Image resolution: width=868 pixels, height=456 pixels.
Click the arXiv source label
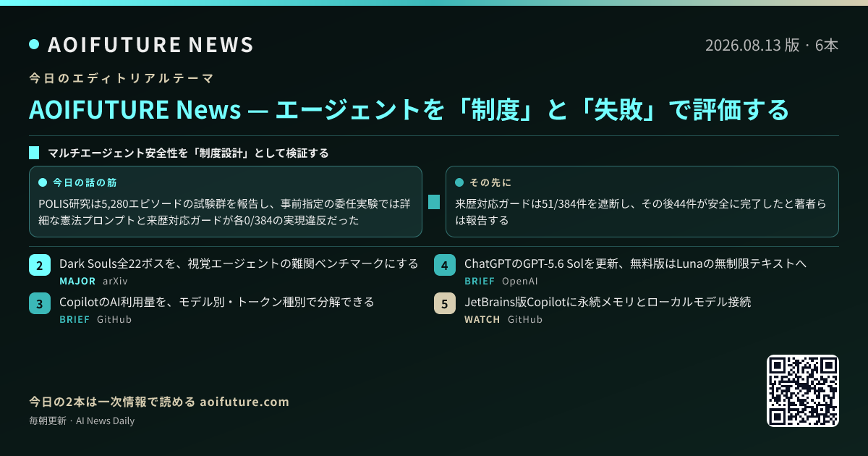click(x=115, y=282)
